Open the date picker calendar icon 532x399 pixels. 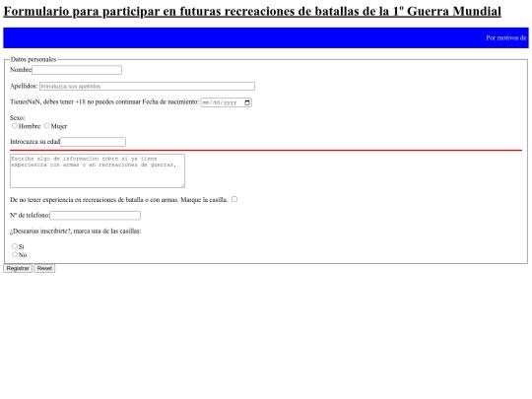247,102
